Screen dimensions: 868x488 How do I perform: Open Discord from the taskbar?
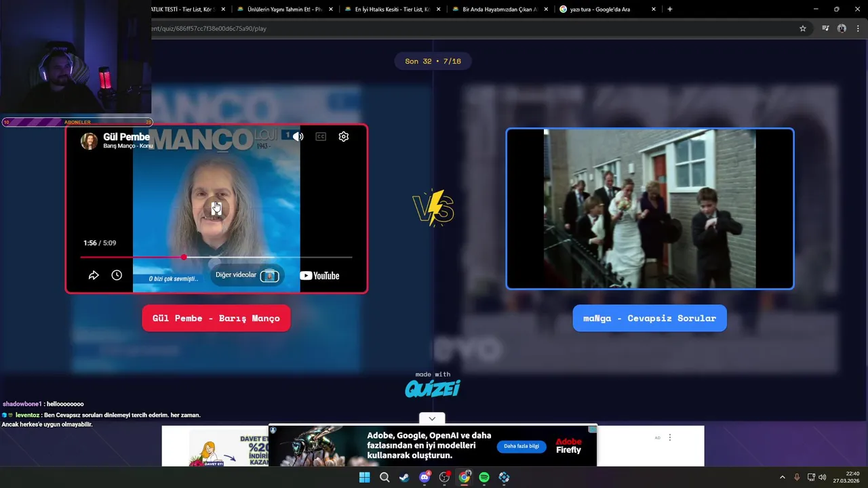(x=425, y=477)
